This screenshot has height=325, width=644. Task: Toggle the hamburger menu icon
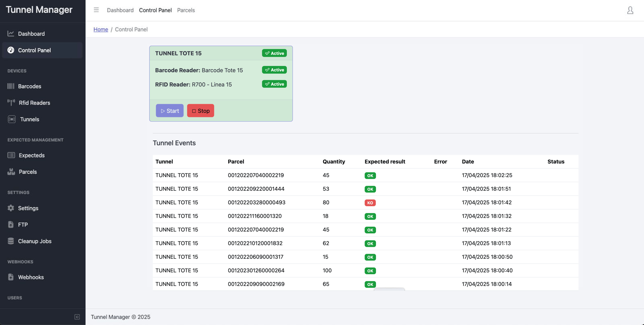(96, 10)
